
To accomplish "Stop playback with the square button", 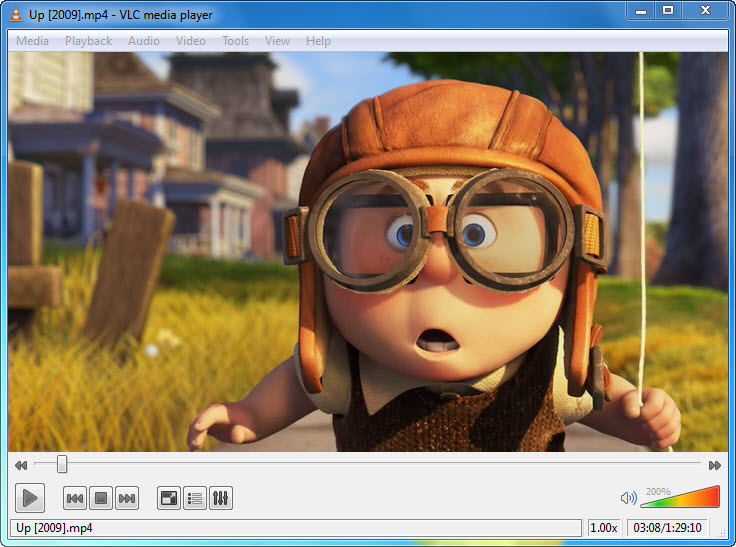I will pyautogui.click(x=100, y=498).
